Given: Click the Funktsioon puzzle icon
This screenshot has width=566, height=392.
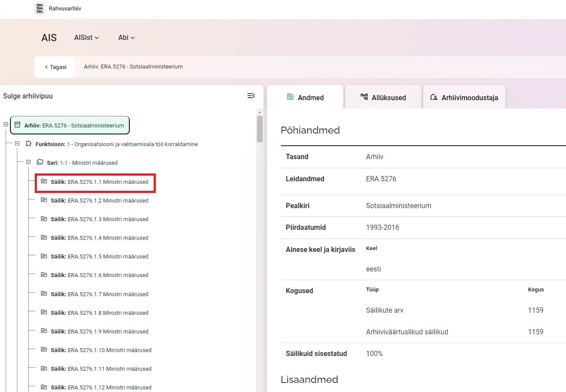Looking at the screenshot, I should tap(29, 144).
